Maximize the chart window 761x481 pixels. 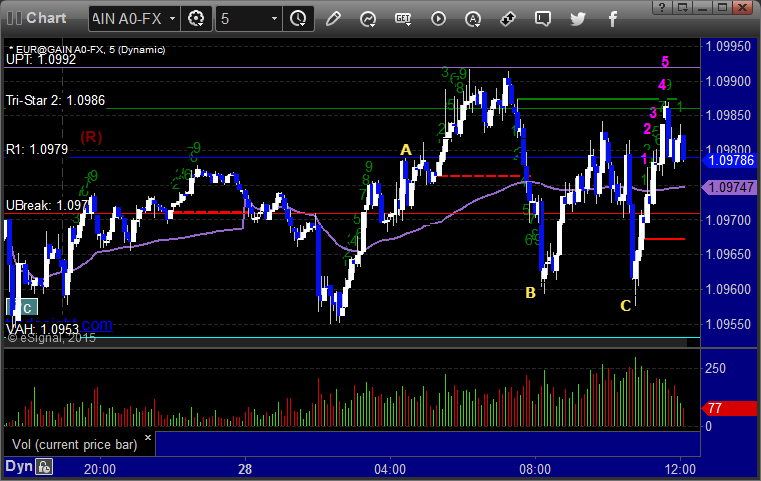coord(722,7)
